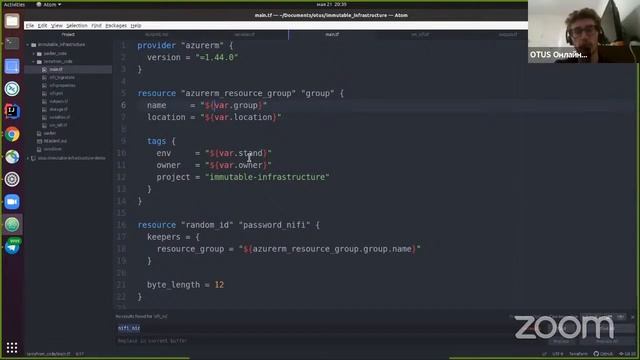This screenshot has height=360, width=640.
Task: Open variables.tf from the project tree
Action: click(x=59, y=118)
